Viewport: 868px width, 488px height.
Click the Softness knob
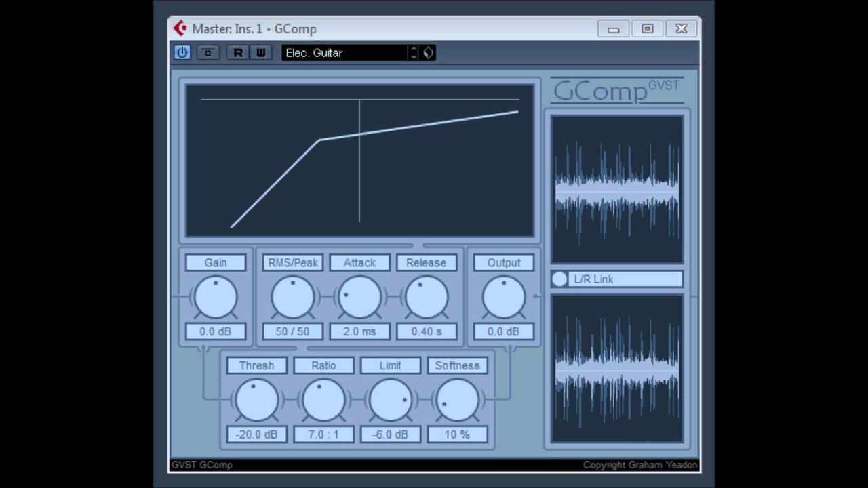click(458, 400)
